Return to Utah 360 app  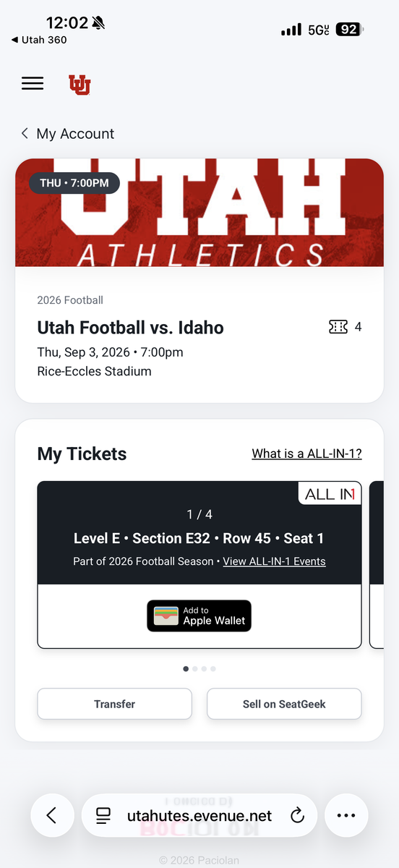pos(40,40)
